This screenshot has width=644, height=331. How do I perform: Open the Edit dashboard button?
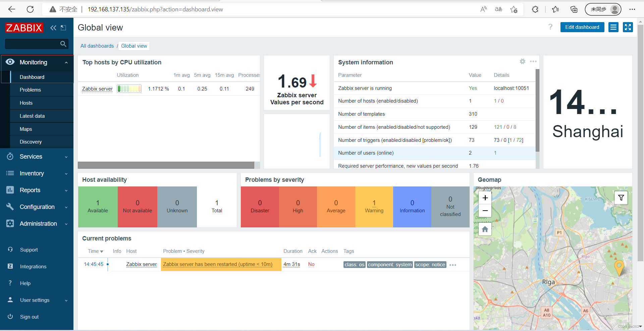(582, 27)
